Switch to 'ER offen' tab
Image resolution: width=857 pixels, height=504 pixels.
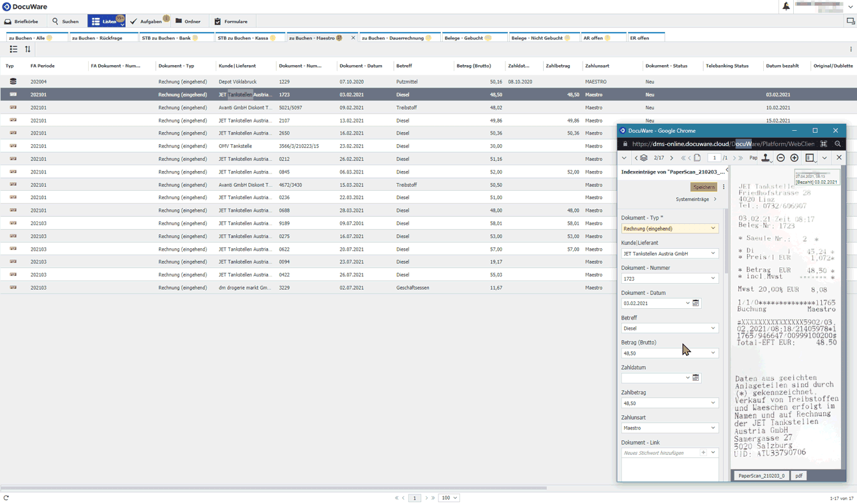(x=646, y=38)
